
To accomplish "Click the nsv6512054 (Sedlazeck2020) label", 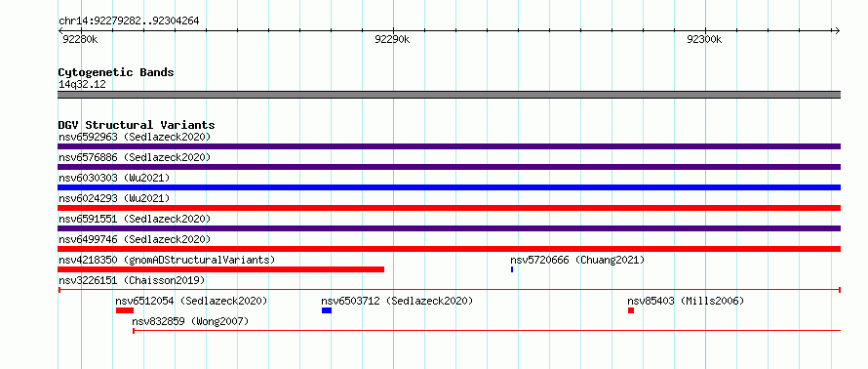I will coord(191,301).
